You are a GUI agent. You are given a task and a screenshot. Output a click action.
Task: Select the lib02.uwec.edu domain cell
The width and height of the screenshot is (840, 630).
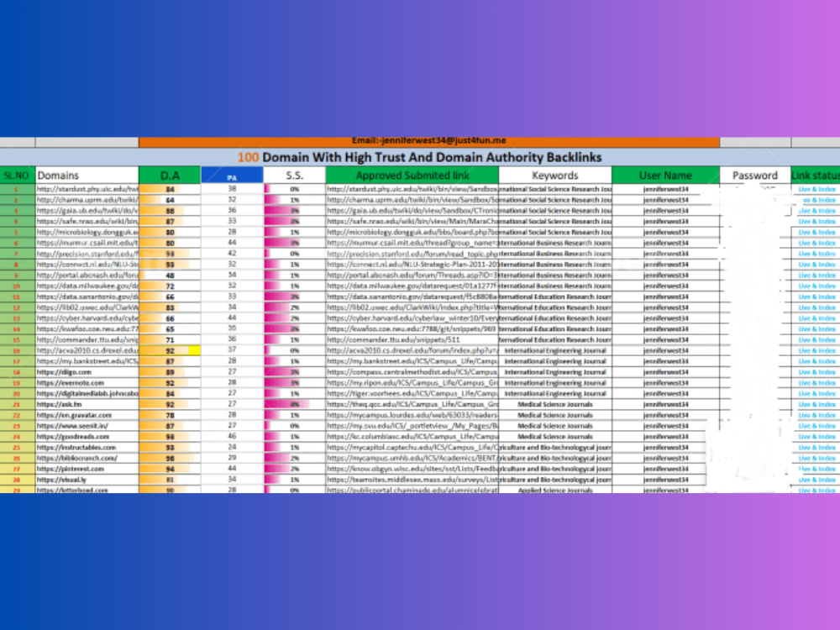click(87, 307)
